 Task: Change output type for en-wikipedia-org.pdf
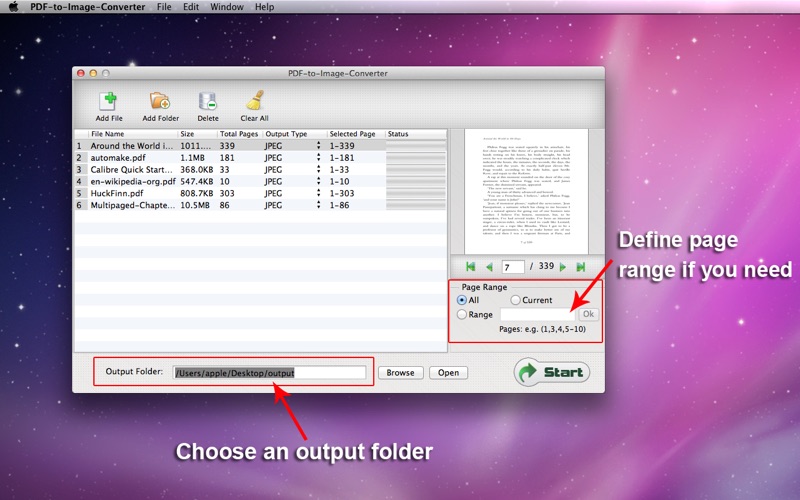click(x=318, y=181)
